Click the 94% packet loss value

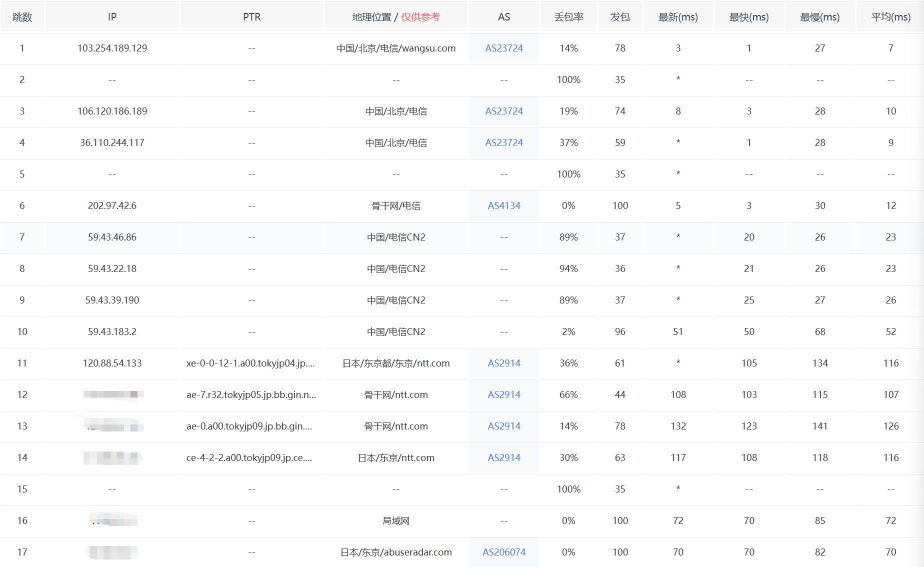[x=568, y=268]
